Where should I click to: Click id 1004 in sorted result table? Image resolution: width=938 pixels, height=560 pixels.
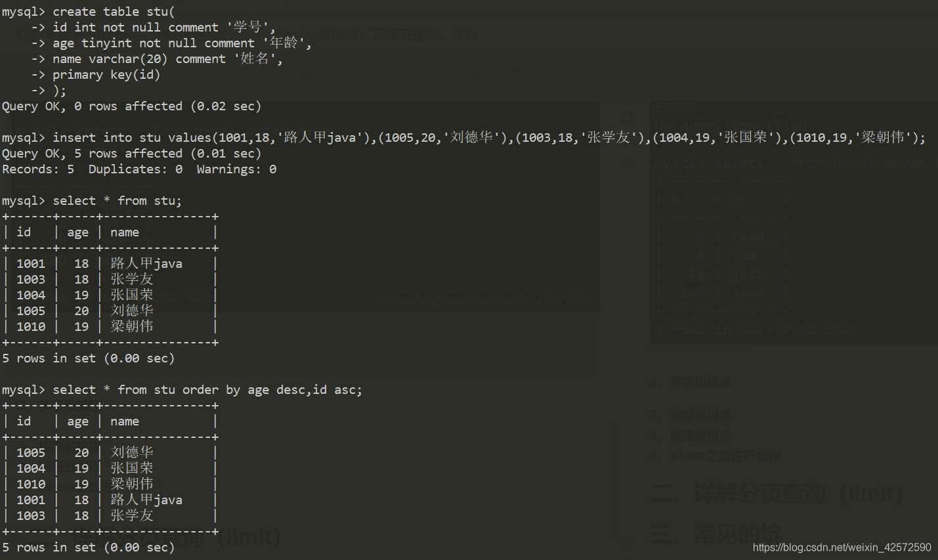tap(31, 469)
